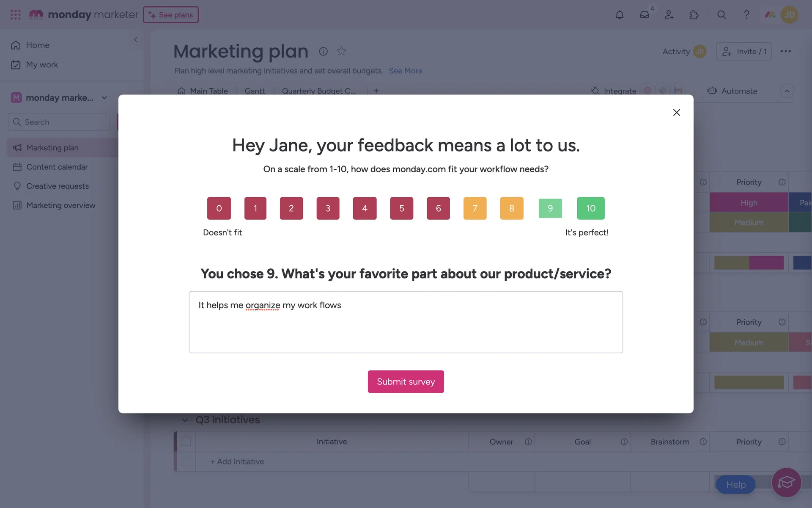
Task: Open the apps puzzle piece icon
Action: (x=694, y=15)
